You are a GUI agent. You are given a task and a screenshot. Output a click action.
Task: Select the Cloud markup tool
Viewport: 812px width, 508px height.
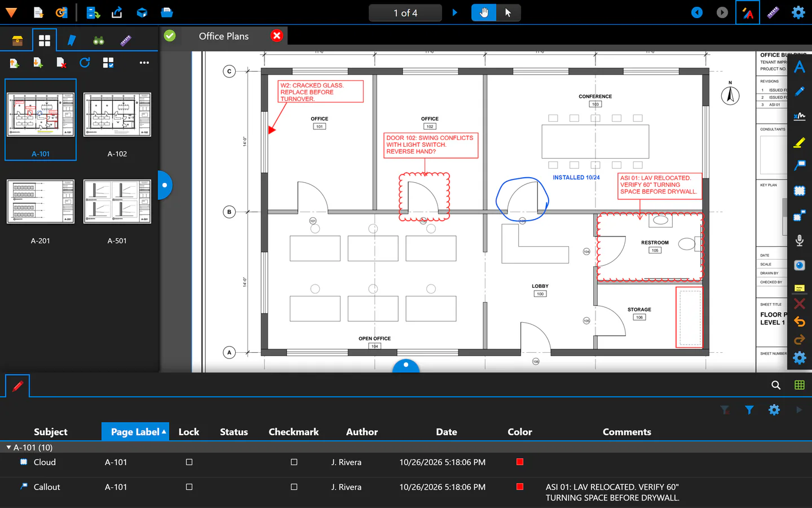click(800, 191)
